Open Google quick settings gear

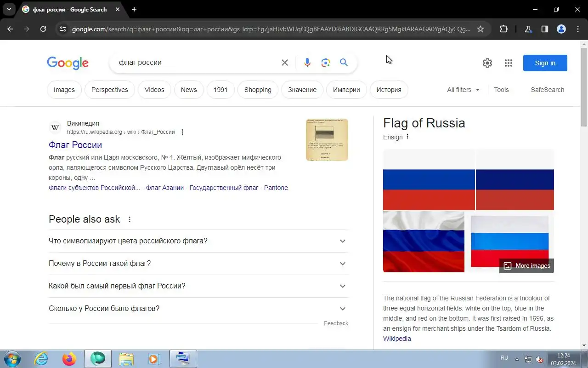click(x=487, y=63)
